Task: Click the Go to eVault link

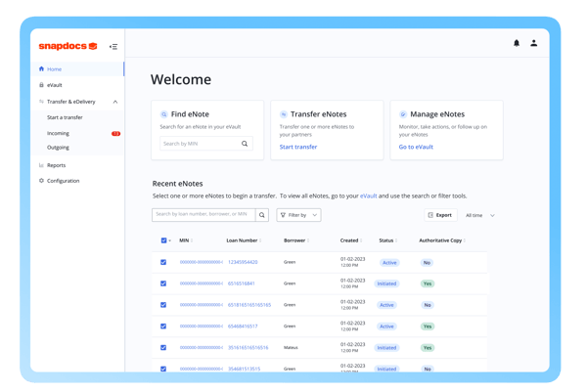Action: pos(416,147)
